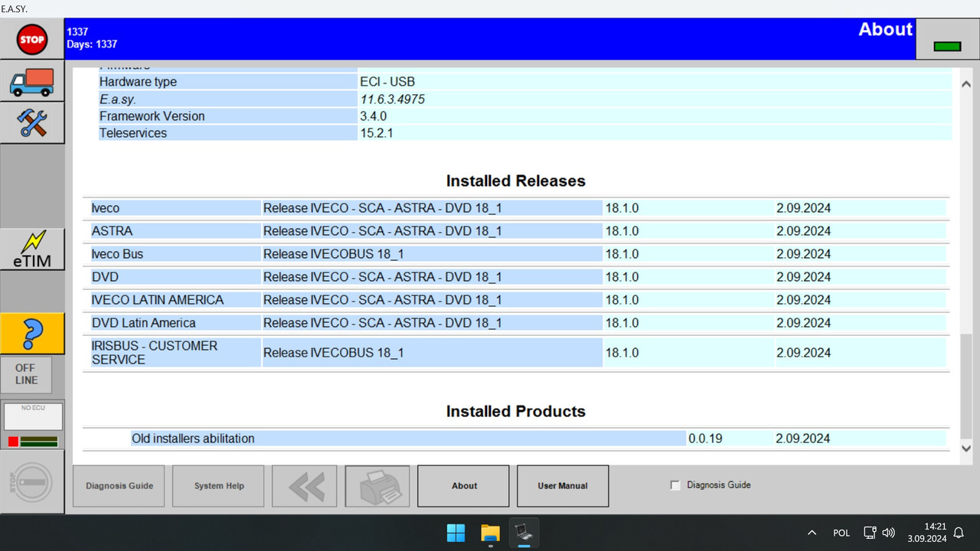Click the 0.0.19 version value
This screenshot has height=551, width=980.
[x=705, y=439]
